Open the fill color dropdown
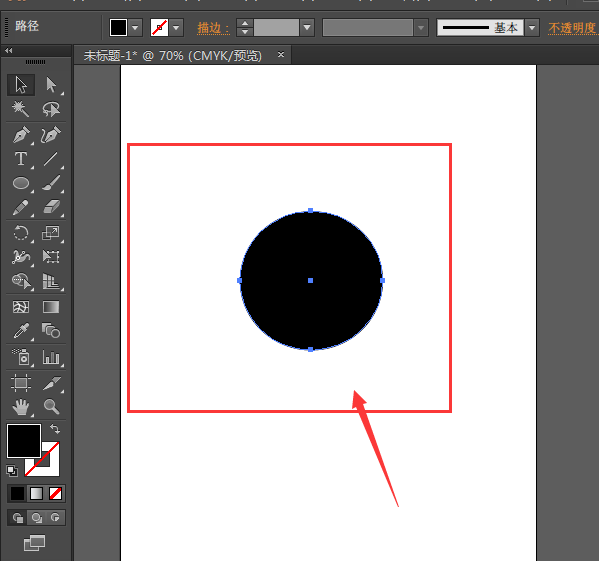The width and height of the screenshot is (599, 561). click(x=135, y=28)
